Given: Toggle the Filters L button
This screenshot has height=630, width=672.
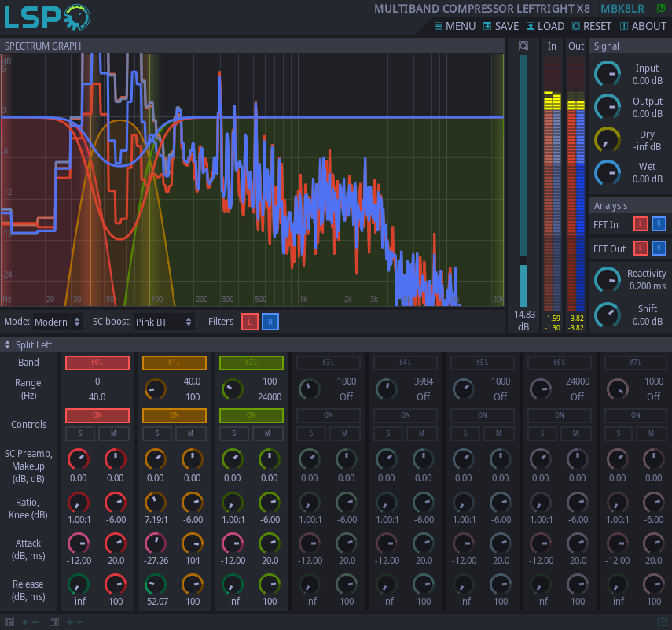Looking at the screenshot, I should (x=250, y=322).
